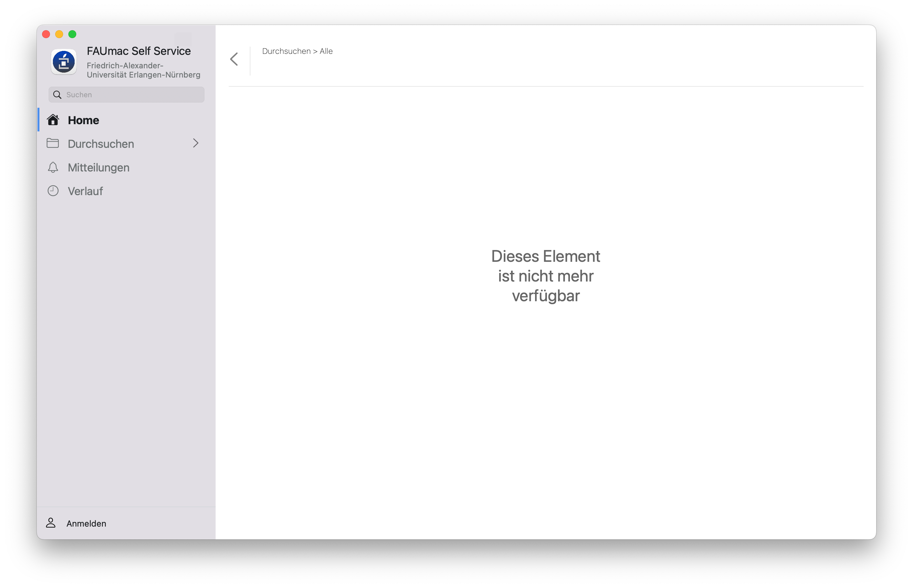Click the Anmelden sign-in text
The image size is (913, 588).
86,524
